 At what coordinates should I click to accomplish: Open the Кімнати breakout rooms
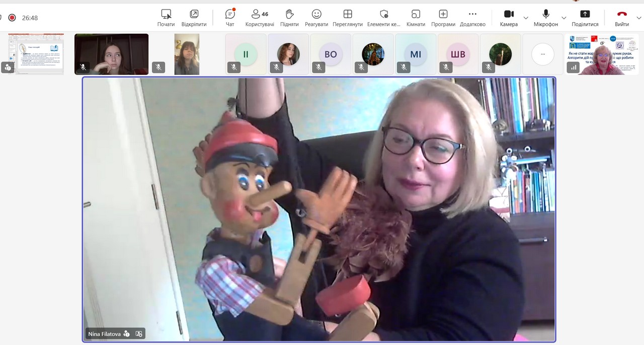[416, 18]
